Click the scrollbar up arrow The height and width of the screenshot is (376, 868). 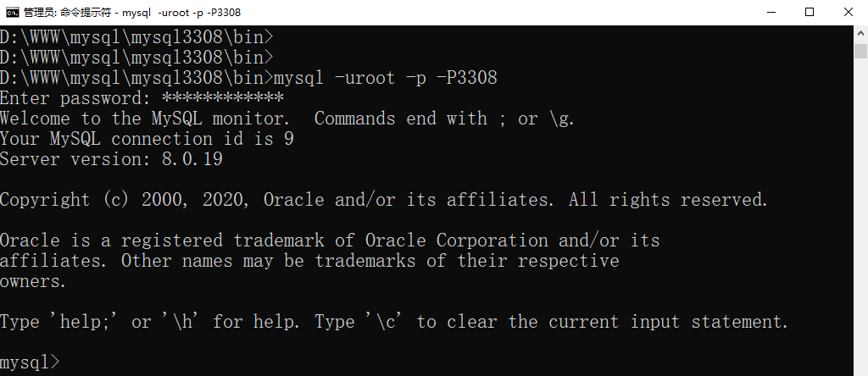pos(861,33)
